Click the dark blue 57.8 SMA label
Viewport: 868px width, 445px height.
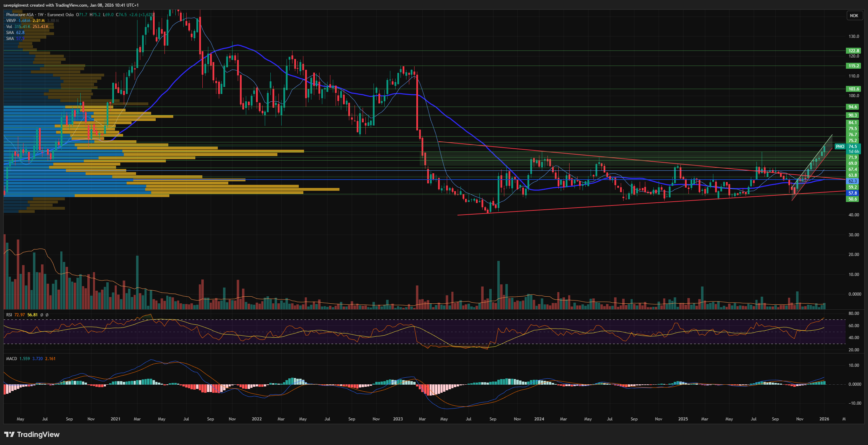[x=852, y=193]
